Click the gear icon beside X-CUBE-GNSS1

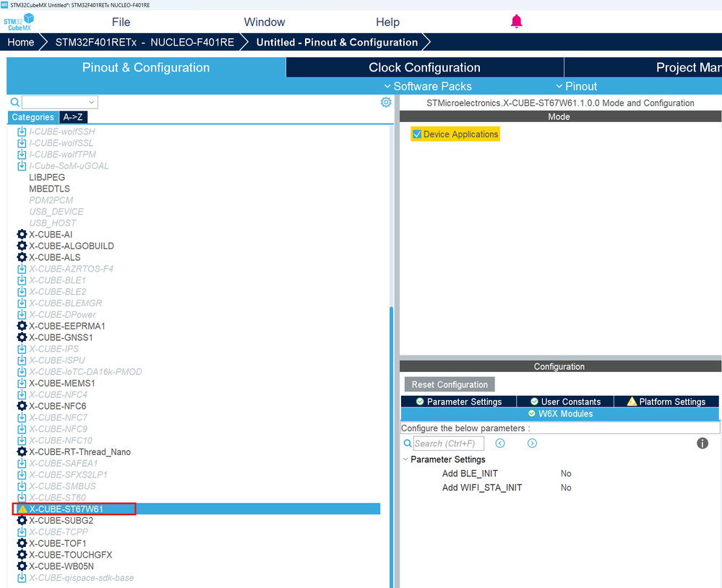point(22,337)
